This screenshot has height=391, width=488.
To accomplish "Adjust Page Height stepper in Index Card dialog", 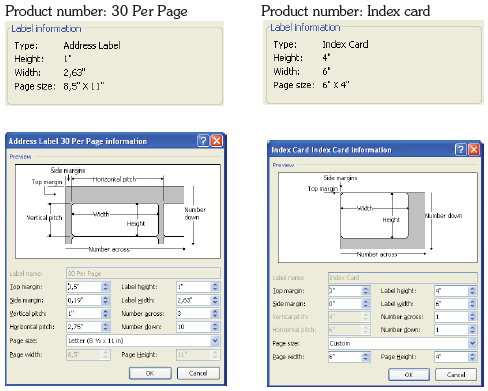I will pyautogui.click(x=472, y=357).
